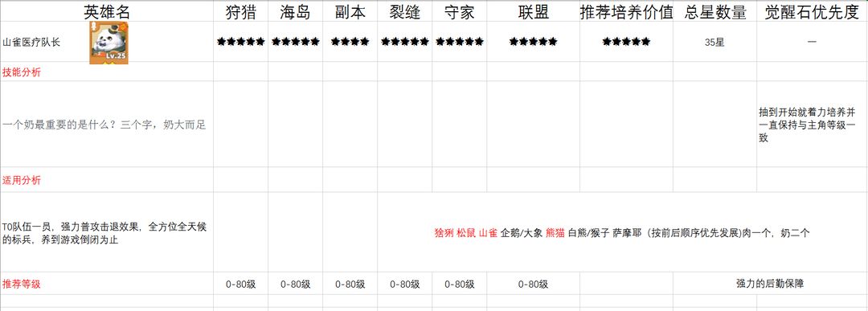Click the 0-80级 cell under 副本
Image resolution: width=868 pixels, height=311 pixels.
tap(350, 284)
